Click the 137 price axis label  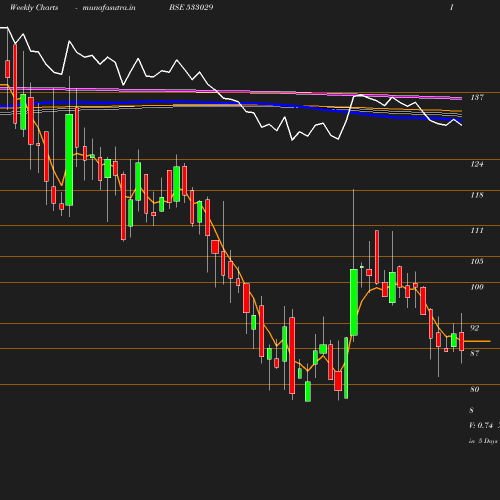[x=477, y=97]
